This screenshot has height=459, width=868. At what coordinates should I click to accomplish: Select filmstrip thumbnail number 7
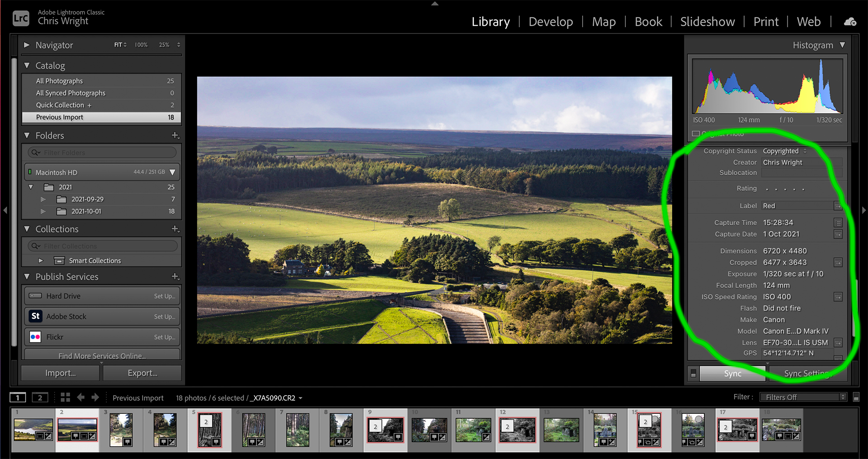(297, 430)
